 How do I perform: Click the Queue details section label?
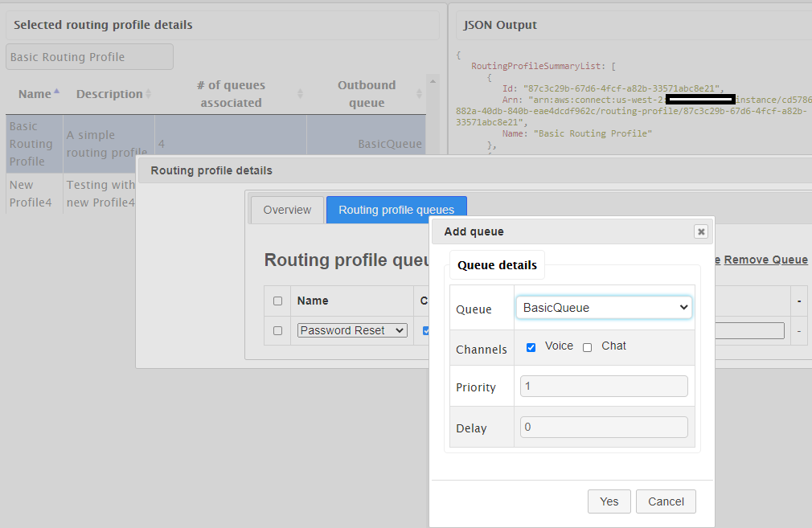(497, 265)
